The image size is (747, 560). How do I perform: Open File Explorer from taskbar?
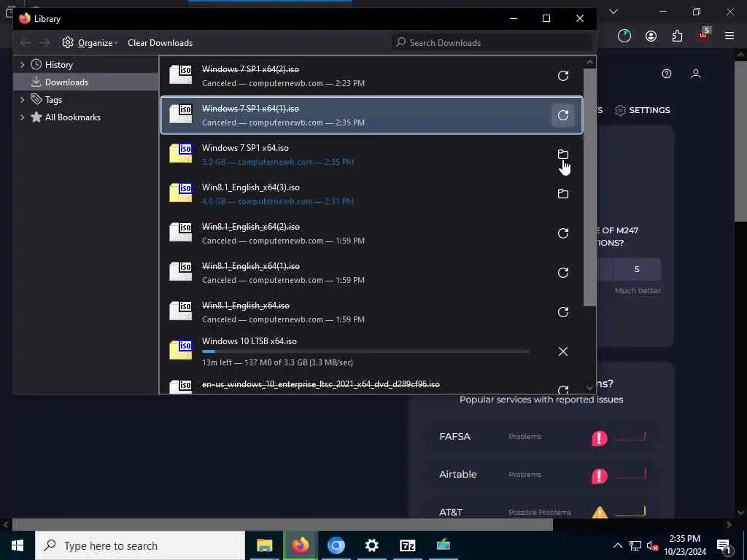coord(264,545)
